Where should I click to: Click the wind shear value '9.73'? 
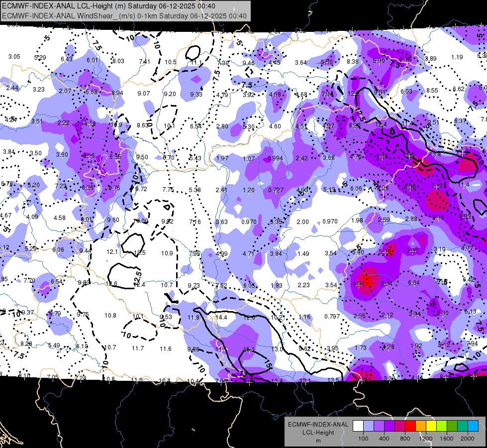click(x=194, y=285)
